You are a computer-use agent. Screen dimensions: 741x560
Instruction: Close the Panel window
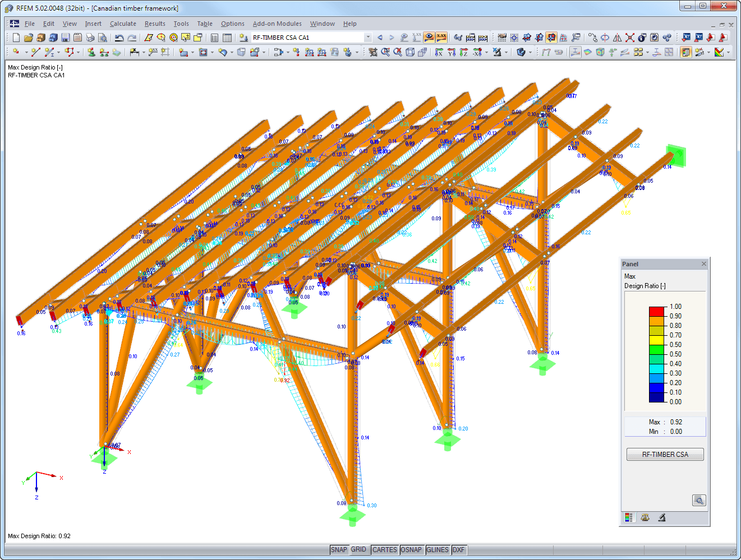704,263
